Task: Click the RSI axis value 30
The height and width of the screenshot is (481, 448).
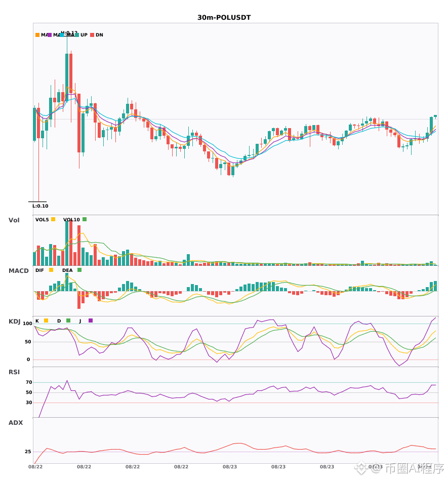Action: [x=29, y=403]
